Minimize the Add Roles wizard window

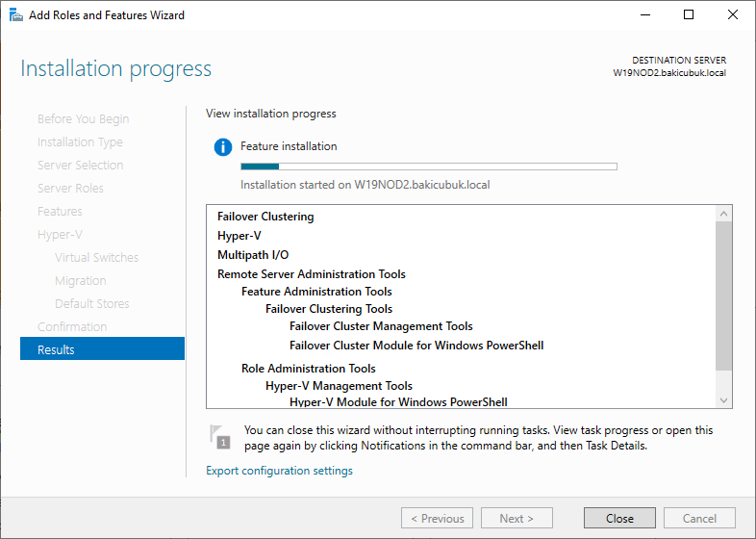[644, 15]
